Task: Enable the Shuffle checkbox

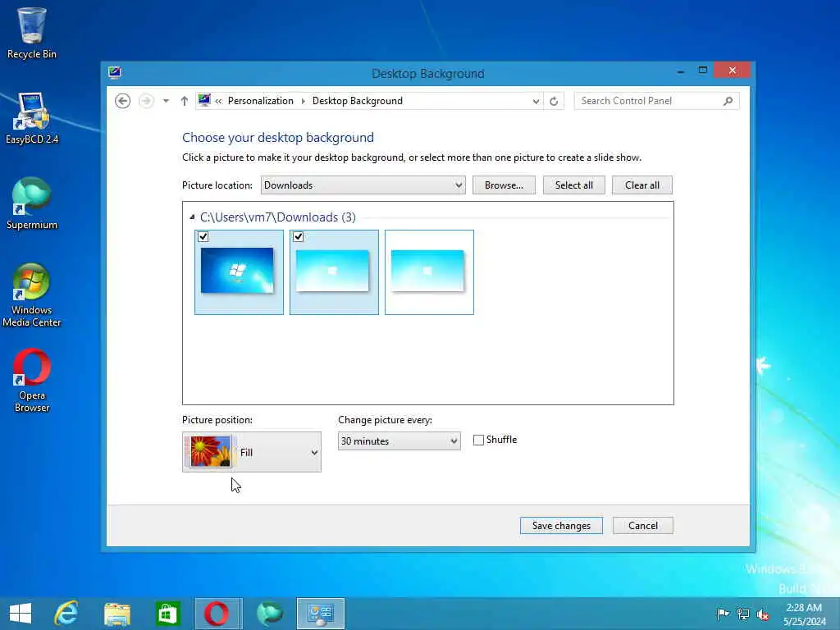Action: tap(478, 440)
